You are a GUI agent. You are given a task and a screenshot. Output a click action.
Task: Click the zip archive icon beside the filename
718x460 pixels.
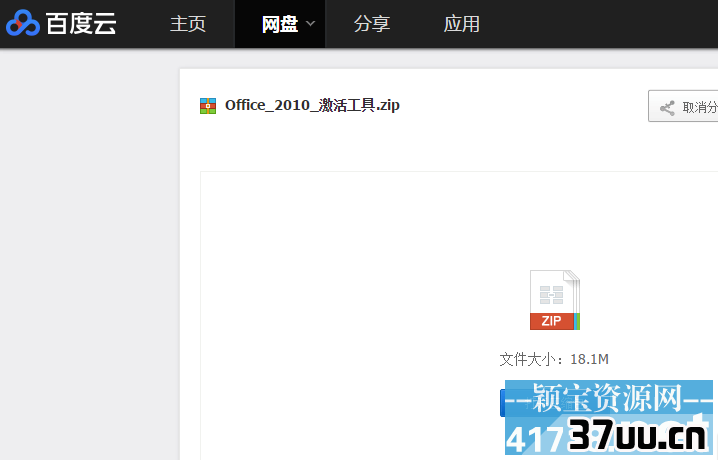tap(208, 106)
